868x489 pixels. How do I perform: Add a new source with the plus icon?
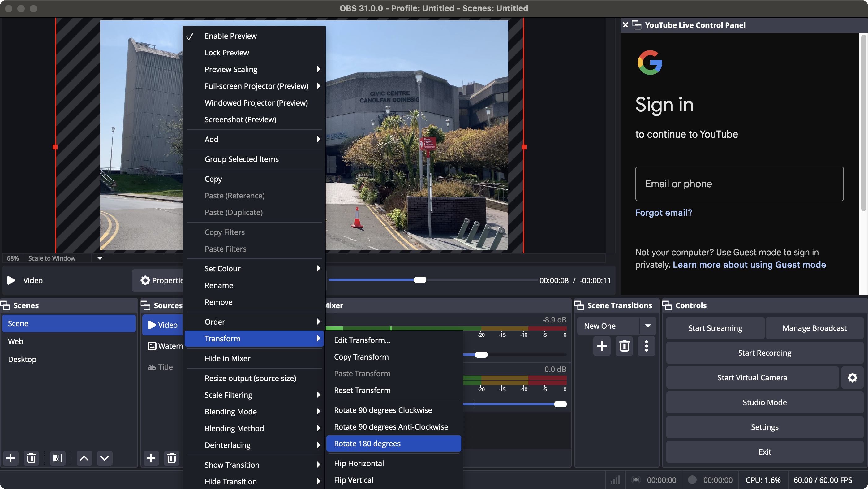point(151,458)
